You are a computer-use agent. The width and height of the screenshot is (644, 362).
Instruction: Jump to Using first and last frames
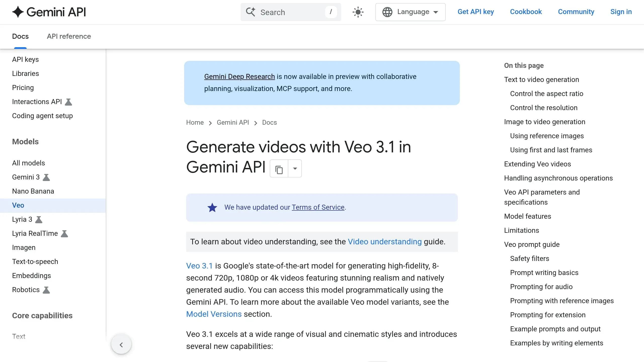click(x=551, y=150)
